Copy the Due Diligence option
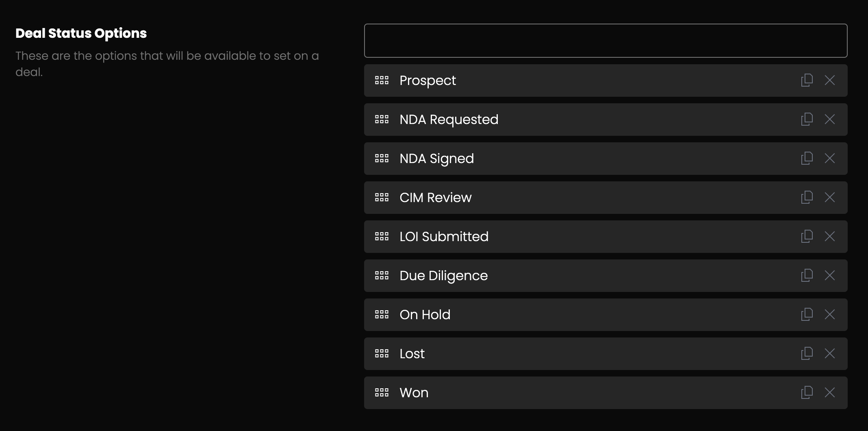868x431 pixels. pos(807,275)
